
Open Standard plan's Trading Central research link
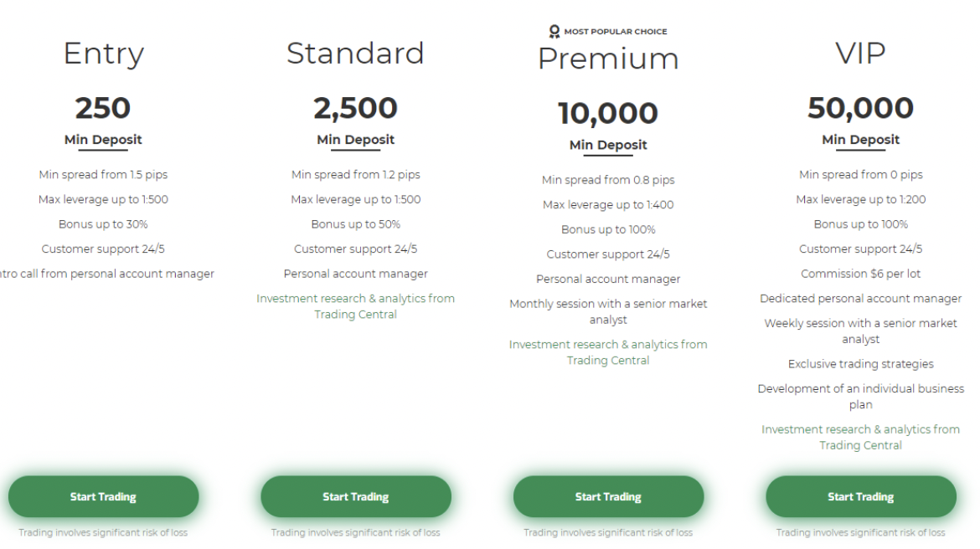click(356, 306)
